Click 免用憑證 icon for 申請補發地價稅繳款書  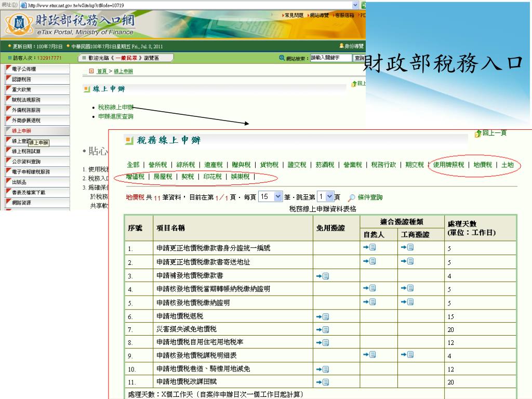[x=323, y=276]
